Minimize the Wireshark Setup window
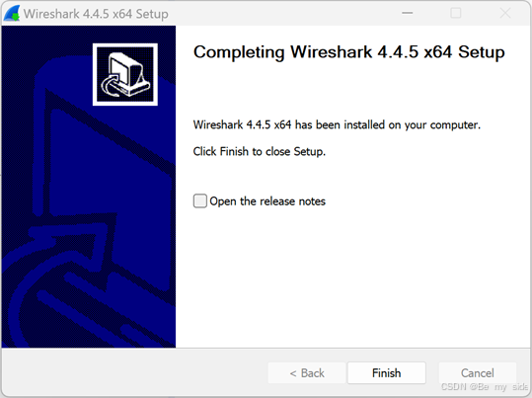This screenshot has width=532, height=398. point(407,13)
